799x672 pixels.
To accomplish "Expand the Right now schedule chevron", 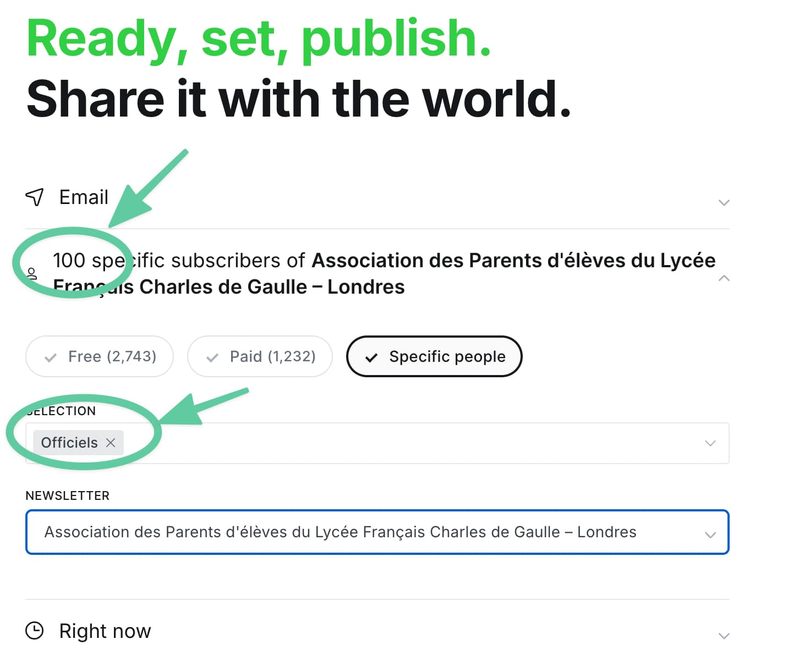I will (x=724, y=636).
